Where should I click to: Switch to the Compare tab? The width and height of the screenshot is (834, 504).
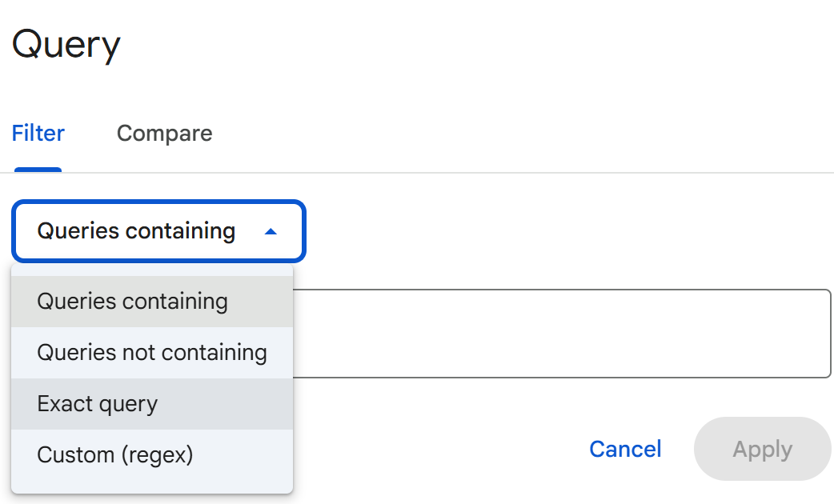[x=164, y=133]
